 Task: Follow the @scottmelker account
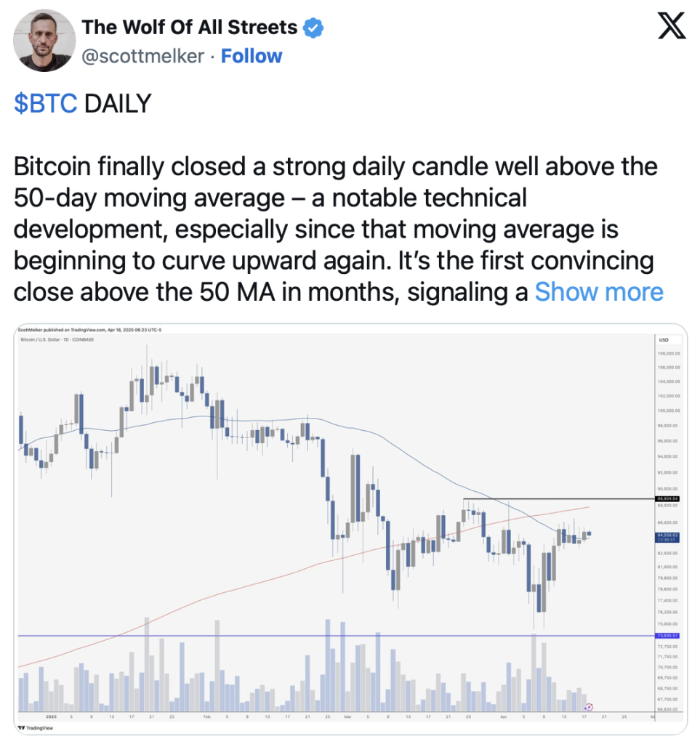coord(252,56)
